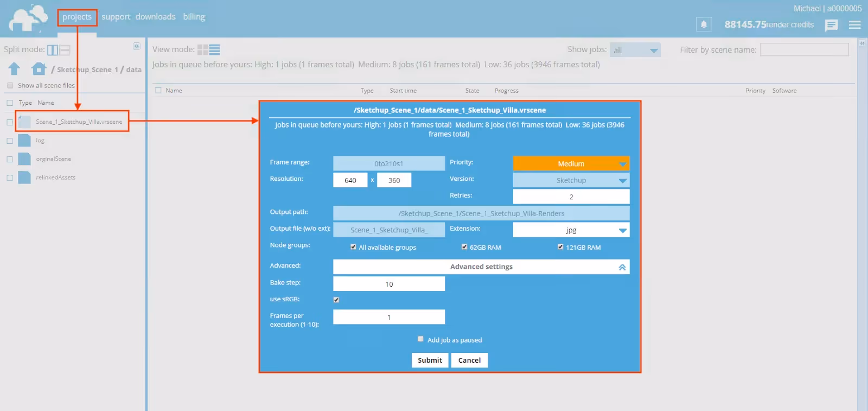The image size is (868, 411).
Task: Open the support tab
Action: pyautogui.click(x=116, y=17)
